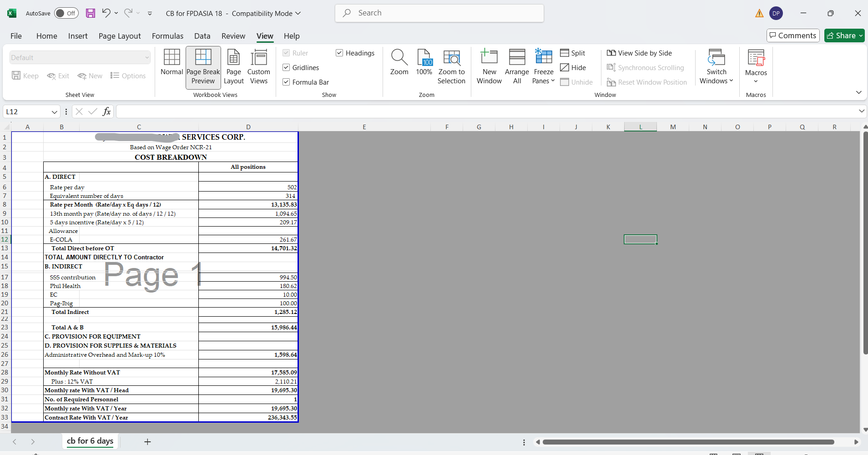This screenshot has height=455, width=868.
Task: Click the Share button
Action: tap(844, 35)
